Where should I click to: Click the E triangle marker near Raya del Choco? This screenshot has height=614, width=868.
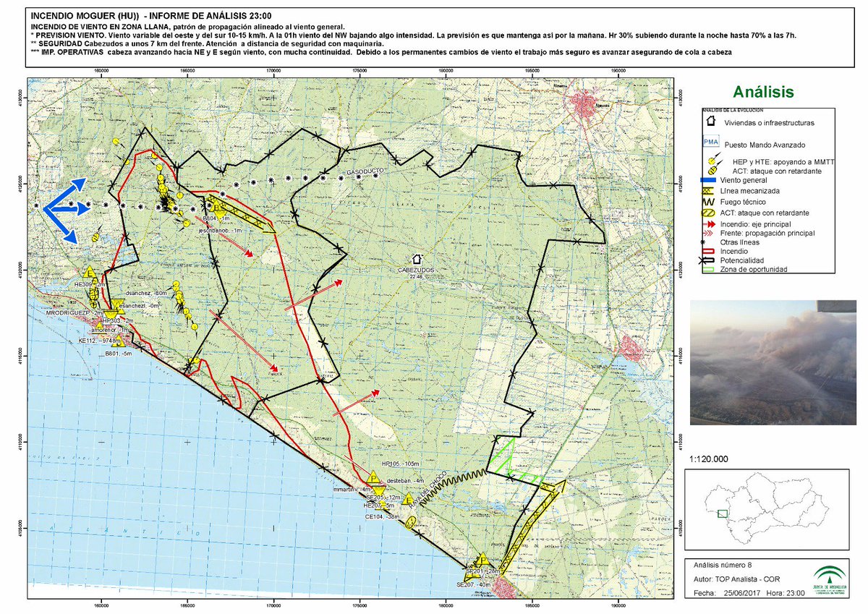tap(409, 500)
